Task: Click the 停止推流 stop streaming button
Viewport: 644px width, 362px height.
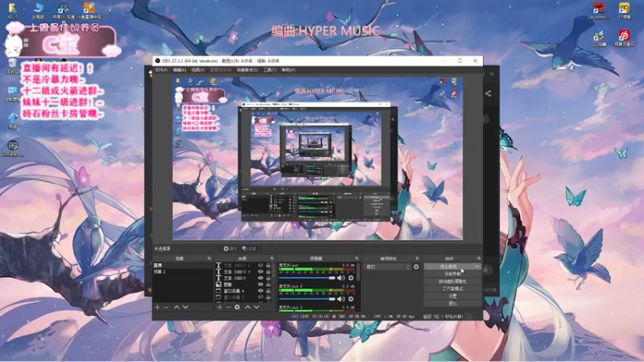Action: coord(449,267)
